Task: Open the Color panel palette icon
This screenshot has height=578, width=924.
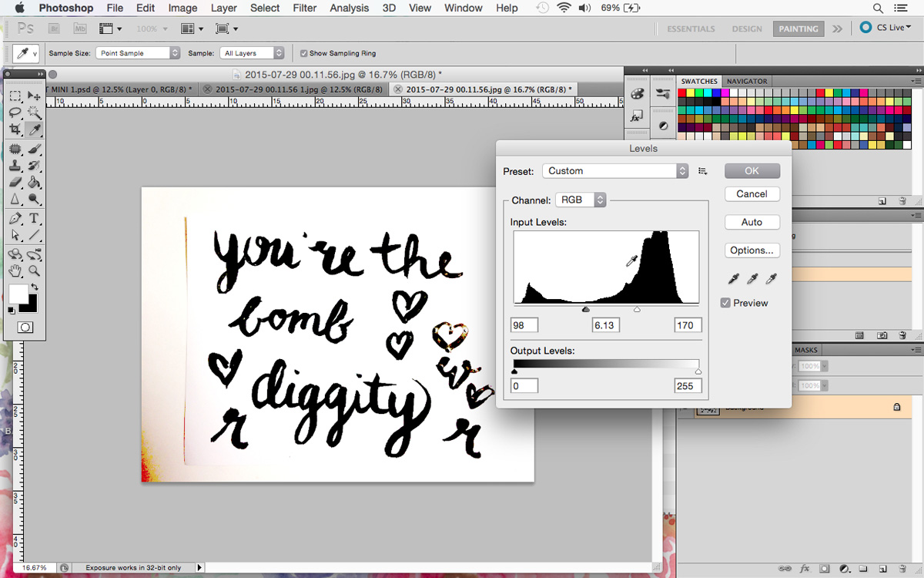Action: [638, 94]
